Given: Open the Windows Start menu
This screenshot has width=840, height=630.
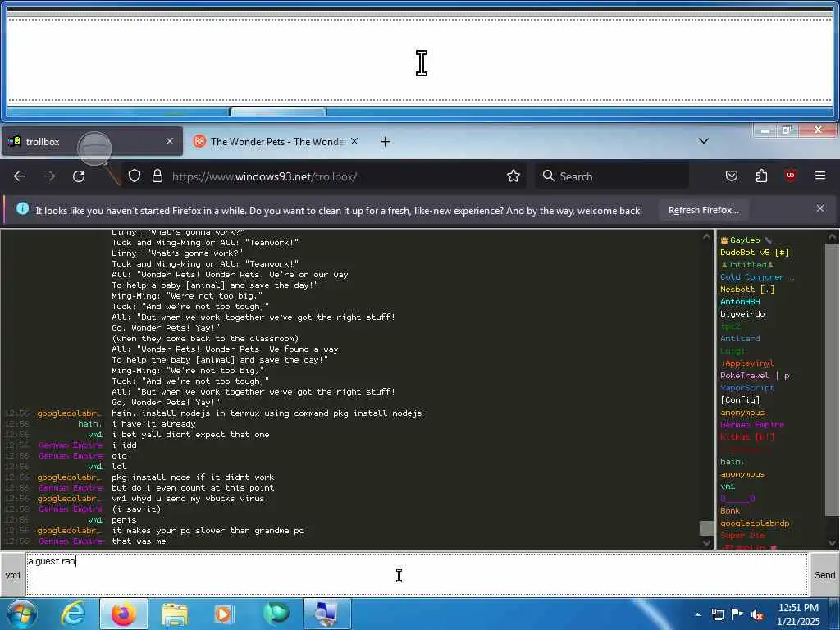Looking at the screenshot, I should [21, 614].
